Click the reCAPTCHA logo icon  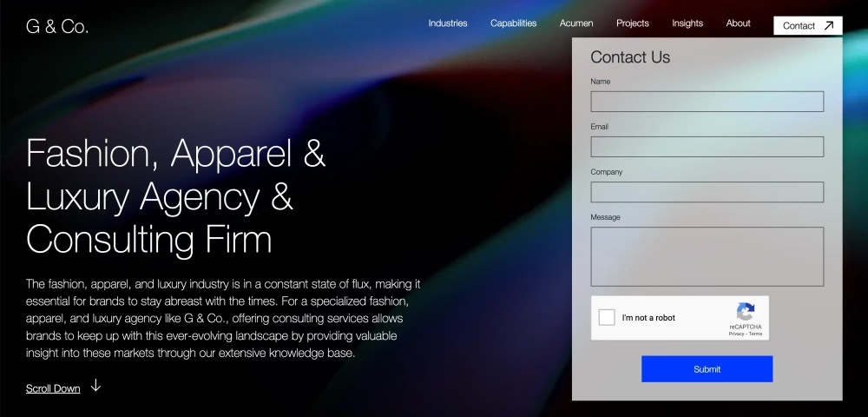(x=745, y=312)
